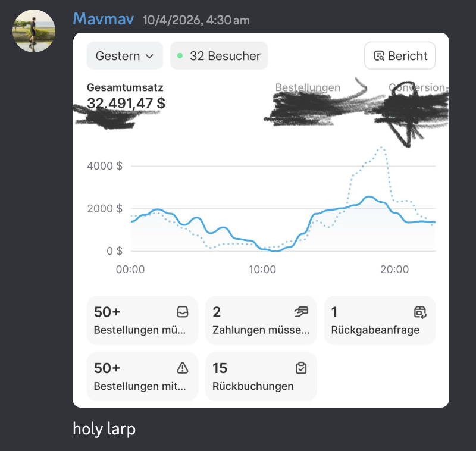Open the Gestern date range dropdown
The height and width of the screenshot is (451, 476).
[125, 56]
